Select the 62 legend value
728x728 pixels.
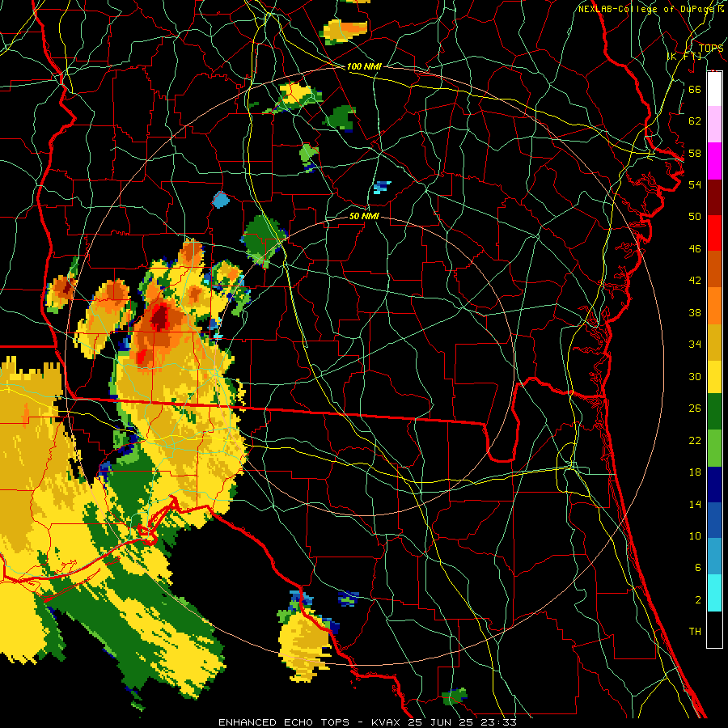695,121
